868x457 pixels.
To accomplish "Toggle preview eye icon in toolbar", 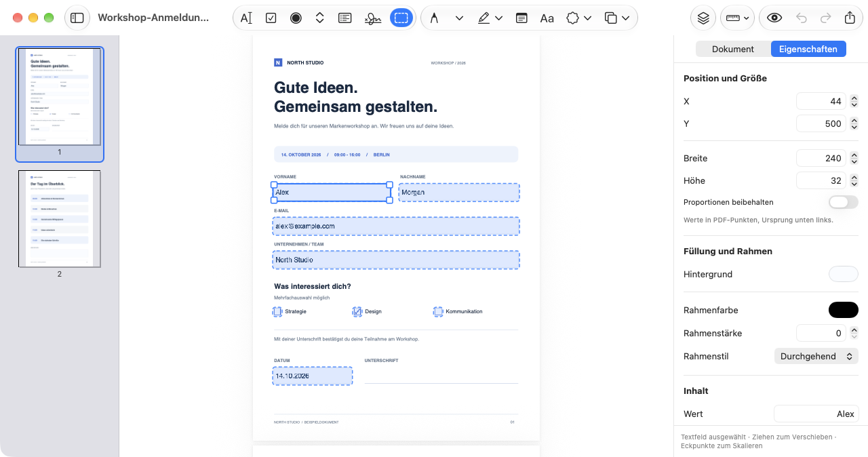I will (x=774, y=18).
